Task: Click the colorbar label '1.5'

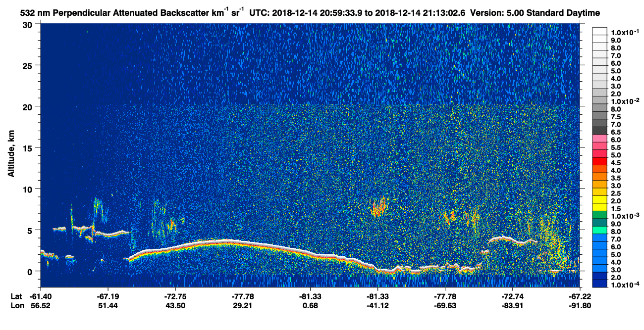Action: 616,209
